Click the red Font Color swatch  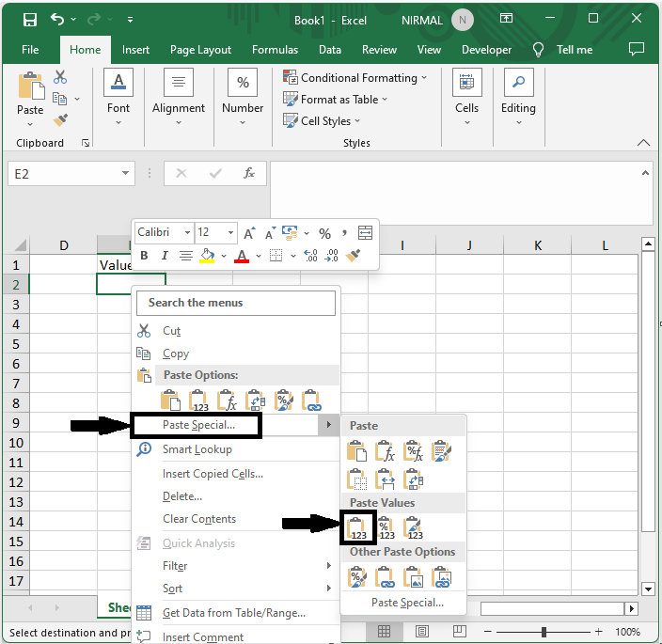coord(242,260)
